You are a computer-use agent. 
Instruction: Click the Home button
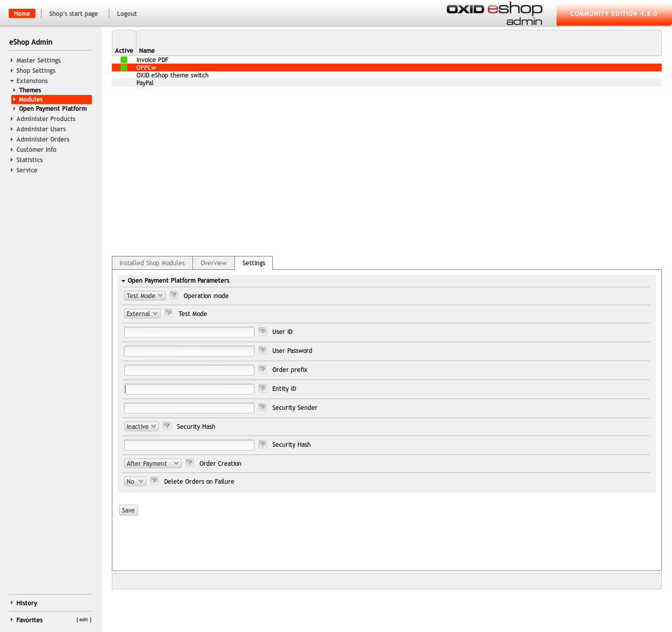(22, 14)
